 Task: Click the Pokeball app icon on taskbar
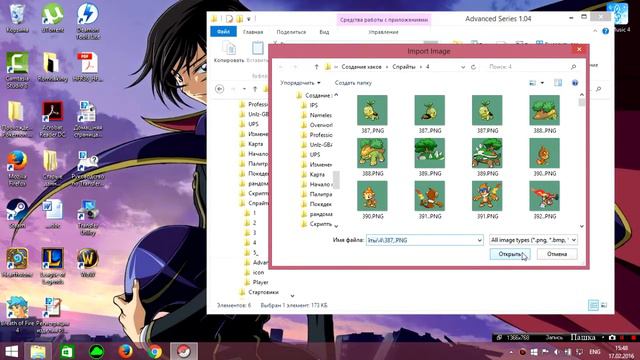[184, 351]
